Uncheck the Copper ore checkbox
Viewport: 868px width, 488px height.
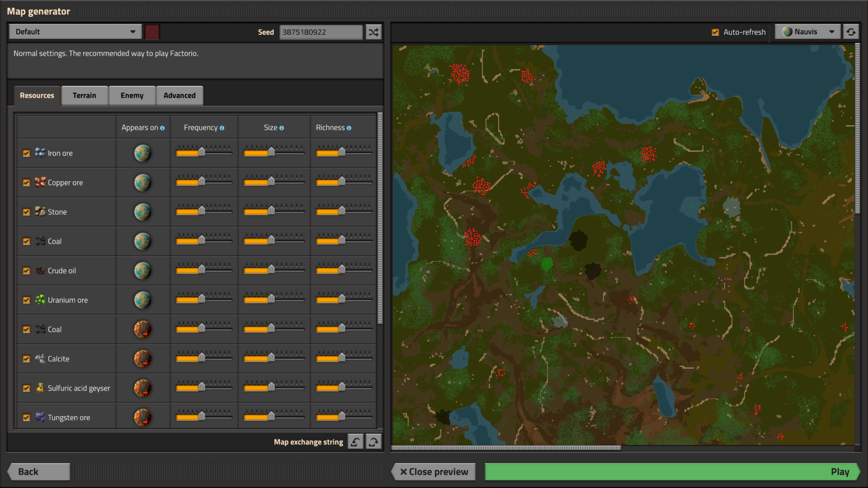coord(26,183)
